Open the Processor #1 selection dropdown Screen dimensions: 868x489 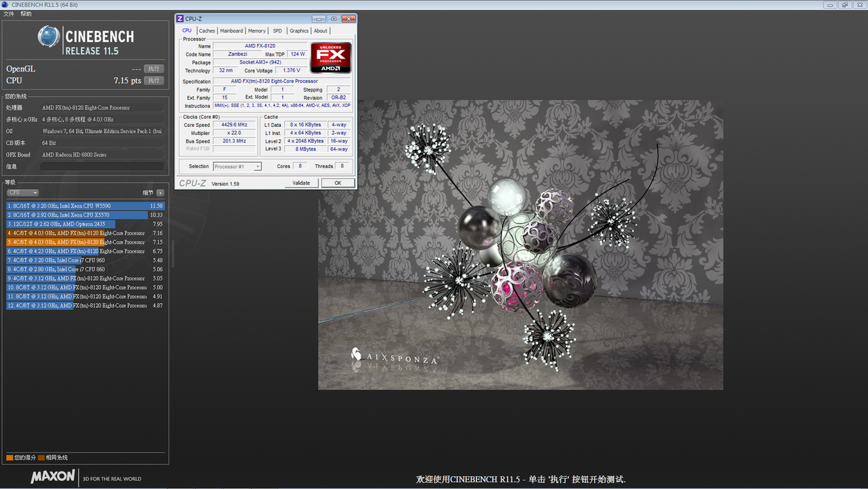pos(237,166)
